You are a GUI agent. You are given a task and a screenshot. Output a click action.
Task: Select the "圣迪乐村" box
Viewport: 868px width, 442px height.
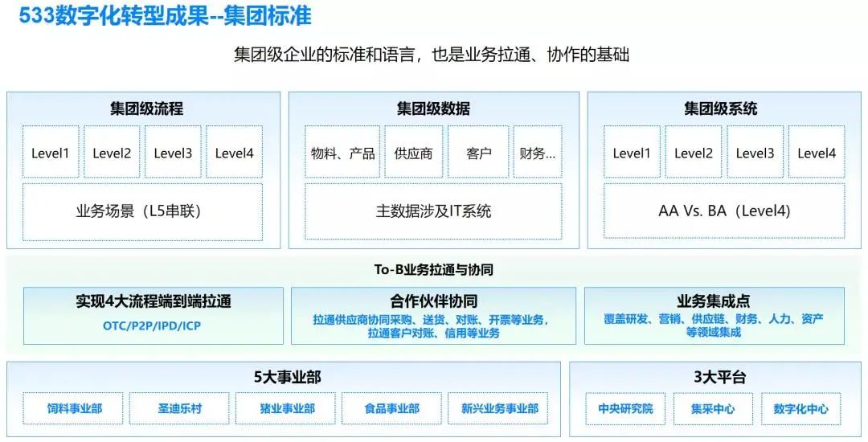pyautogui.click(x=179, y=409)
